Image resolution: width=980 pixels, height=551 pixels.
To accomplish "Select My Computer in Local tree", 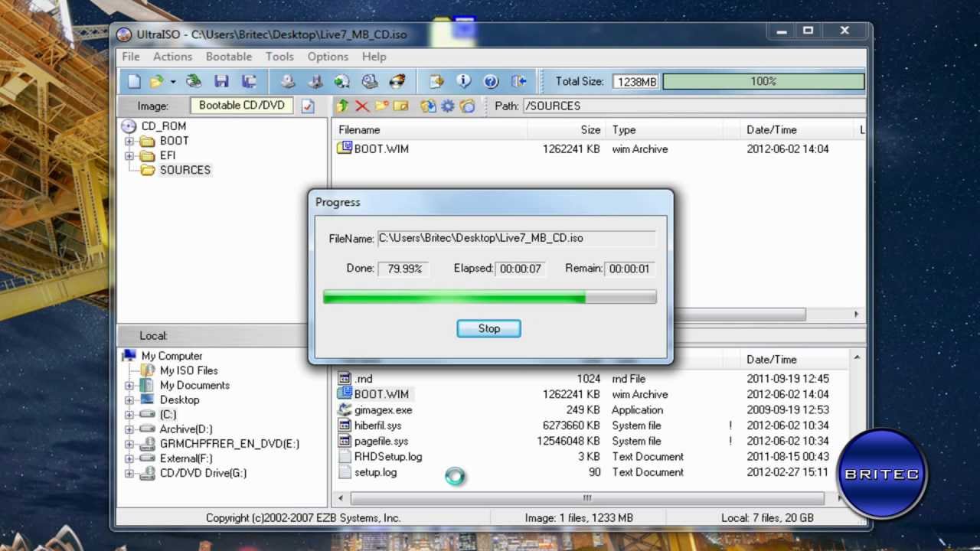I will tap(171, 356).
